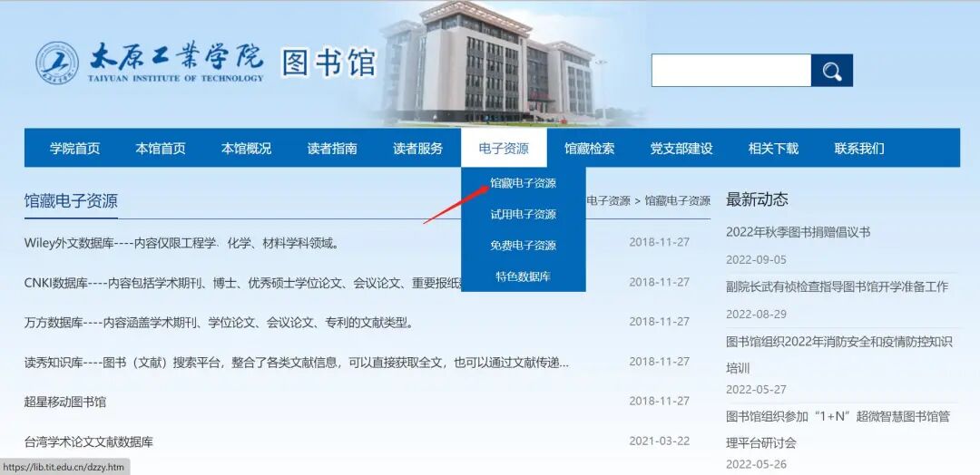Screen dimensions: 980x475
Task: Open the 读秀知识库 entry
Action: coord(297,363)
